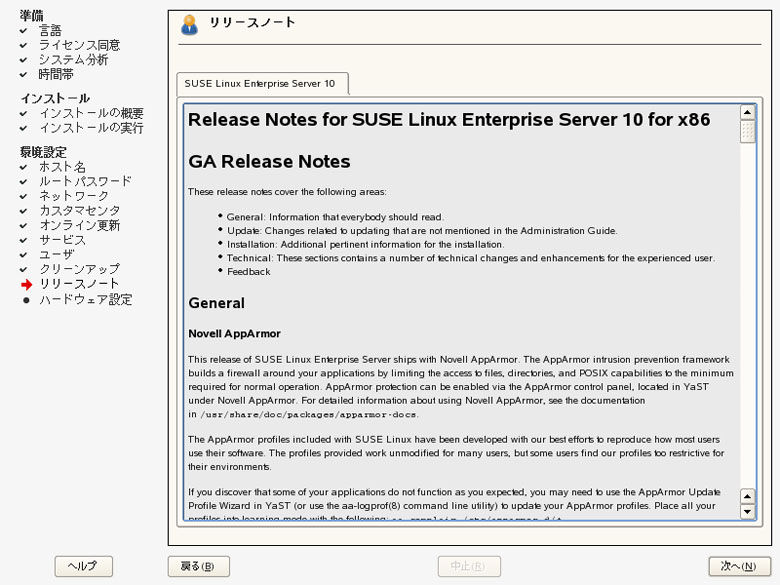
Task: Open the SUSE Linux Enterprise Server 10 tab
Action: [262, 84]
